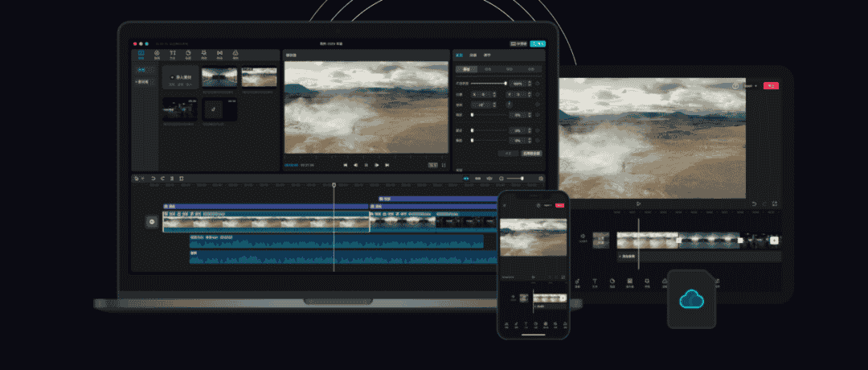
Task: Click the red export button on the phone
Action: click(x=559, y=205)
